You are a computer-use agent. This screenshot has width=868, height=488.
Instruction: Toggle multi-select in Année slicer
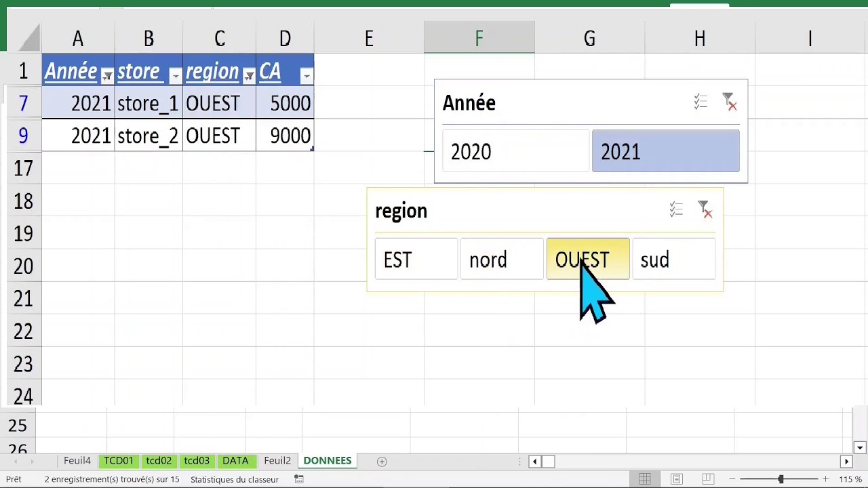[701, 102]
